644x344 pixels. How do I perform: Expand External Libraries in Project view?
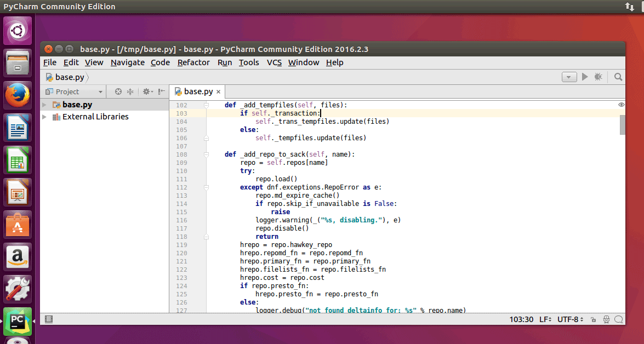click(44, 117)
